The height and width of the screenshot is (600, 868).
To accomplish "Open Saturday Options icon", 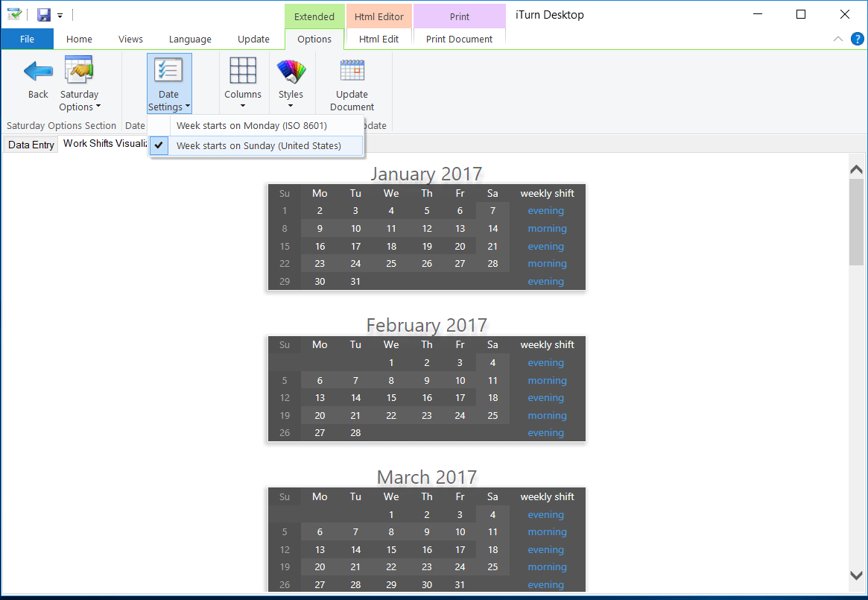I will click(79, 72).
